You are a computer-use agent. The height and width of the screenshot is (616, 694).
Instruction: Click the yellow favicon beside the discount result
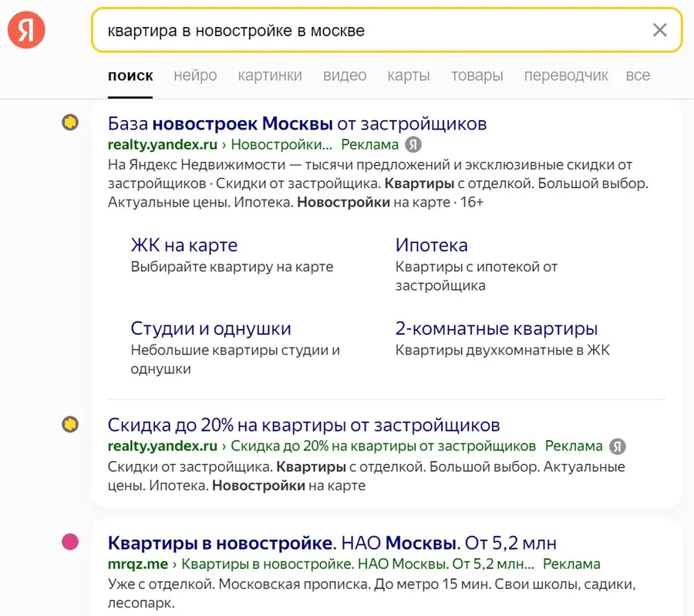[x=70, y=425]
